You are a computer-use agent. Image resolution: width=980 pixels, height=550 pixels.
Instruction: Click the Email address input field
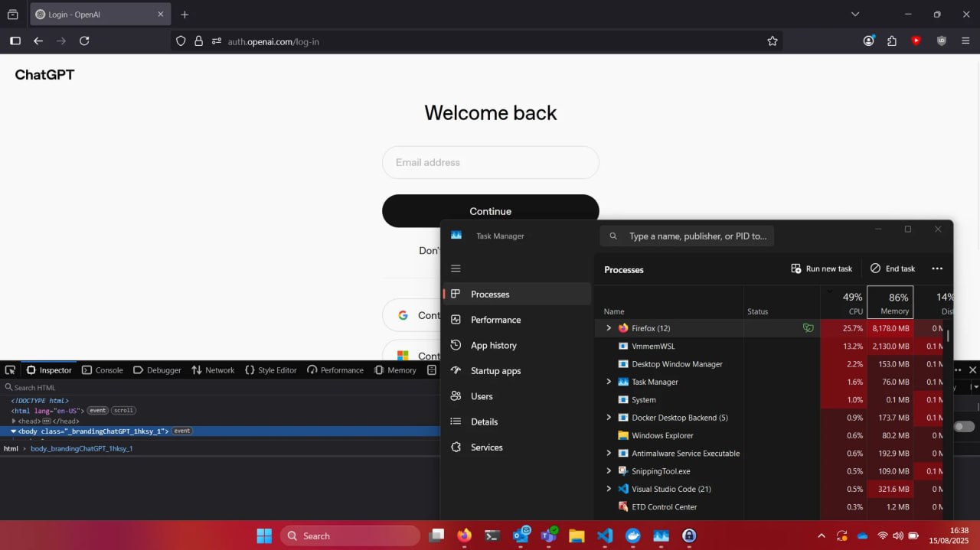point(490,162)
